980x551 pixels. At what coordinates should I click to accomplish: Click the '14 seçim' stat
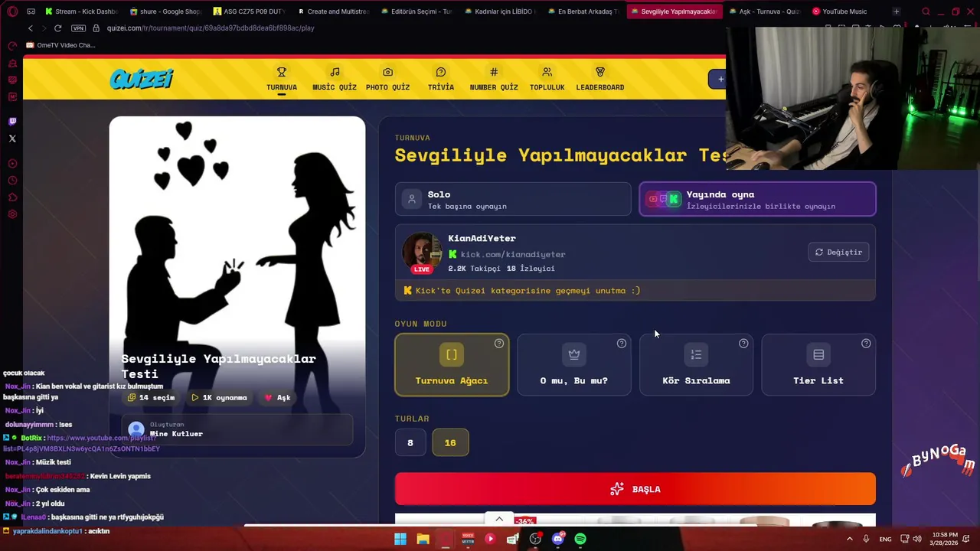pos(152,397)
